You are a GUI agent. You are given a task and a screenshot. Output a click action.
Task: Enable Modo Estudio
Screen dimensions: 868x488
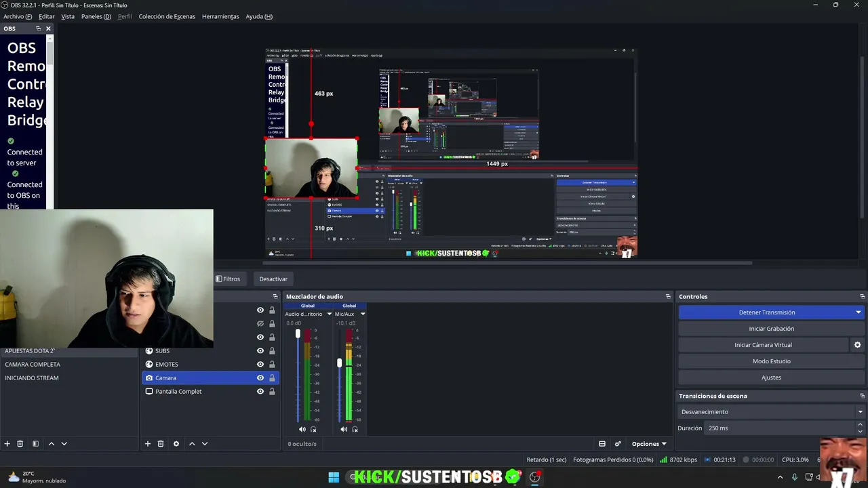pyautogui.click(x=772, y=361)
